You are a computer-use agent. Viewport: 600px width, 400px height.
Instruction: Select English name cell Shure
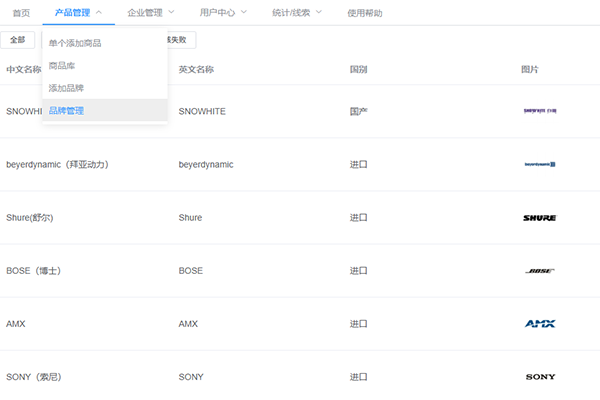[190, 218]
